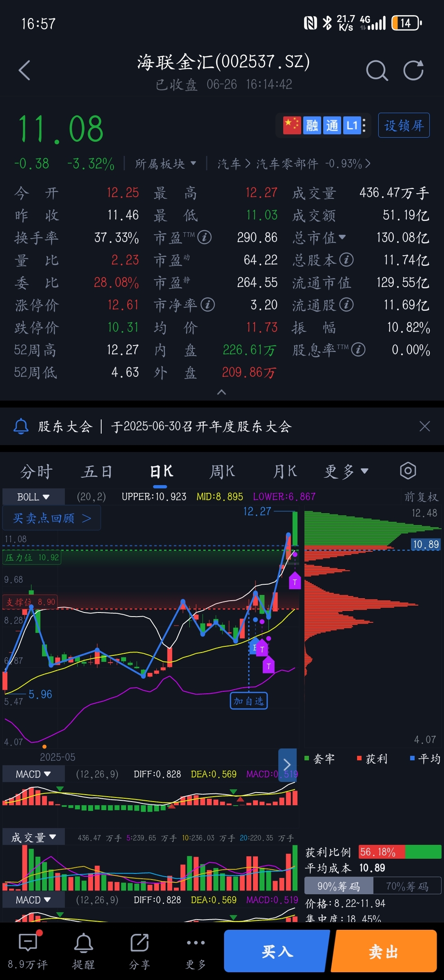The image size is (444, 980).
Task: Tap 换手率 value 37.33%
Action: coord(116,237)
